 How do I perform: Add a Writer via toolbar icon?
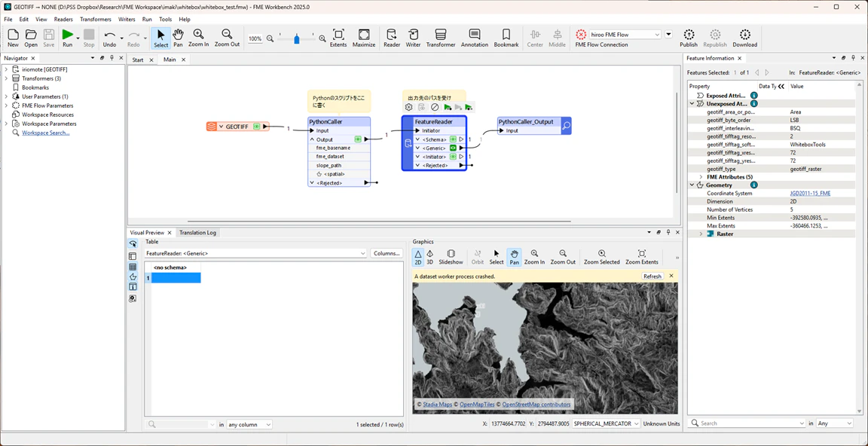[413, 38]
